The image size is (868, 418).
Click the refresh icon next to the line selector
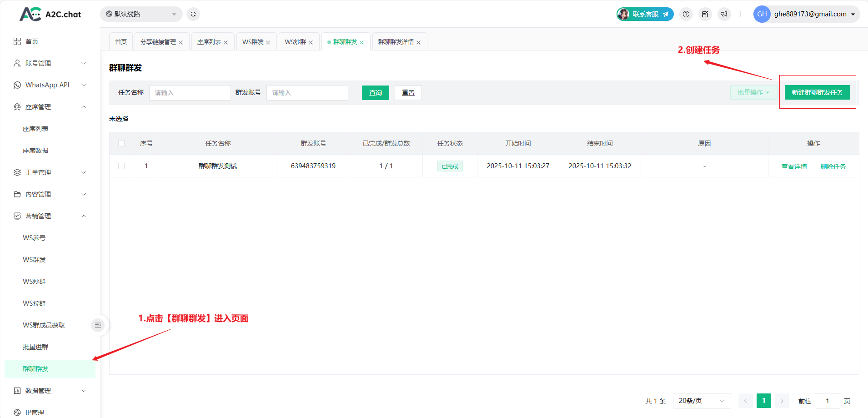tap(193, 14)
